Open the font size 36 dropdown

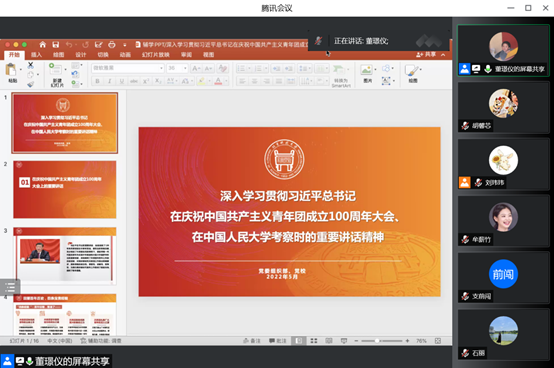pos(177,68)
